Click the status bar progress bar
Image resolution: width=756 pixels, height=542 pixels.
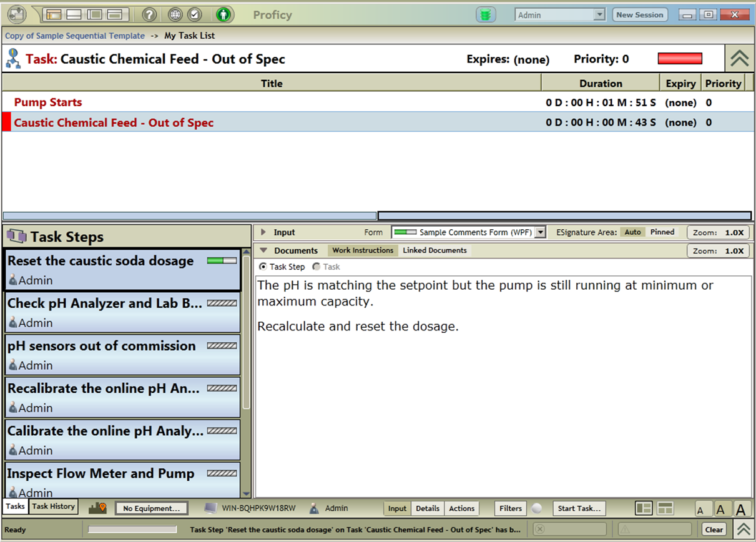[x=132, y=530]
